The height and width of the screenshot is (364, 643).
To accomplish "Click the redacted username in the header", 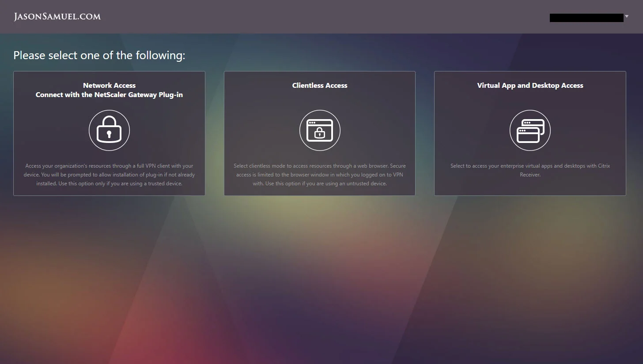I will (586, 18).
